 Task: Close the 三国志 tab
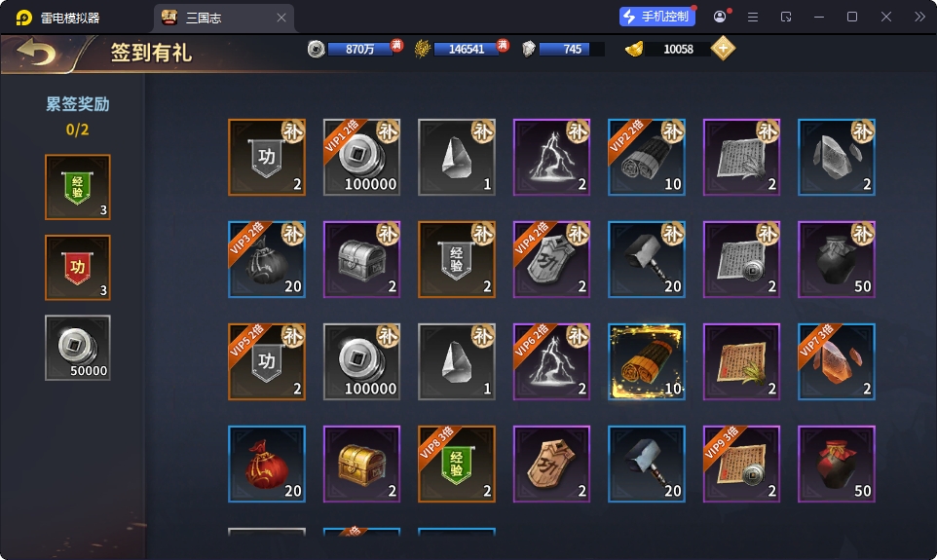[281, 18]
